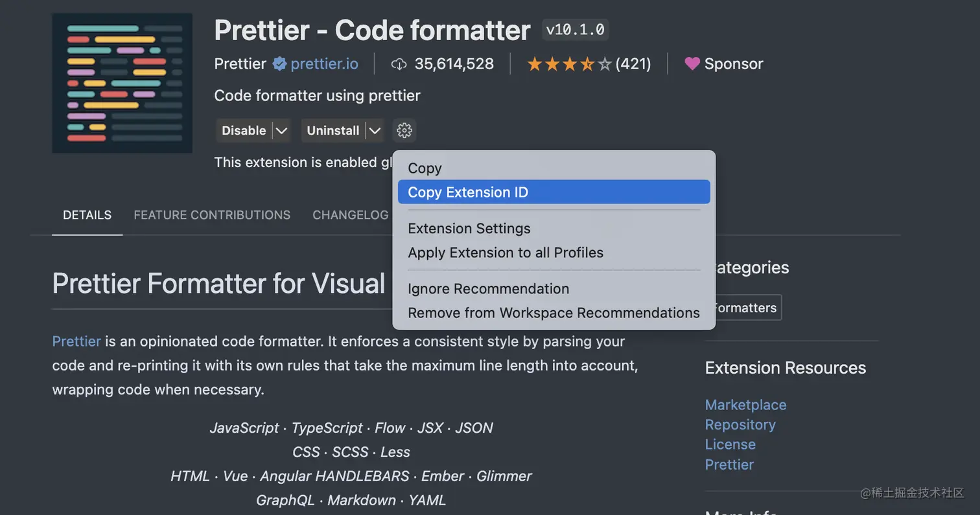980x515 pixels.
Task: Select Apply Extension to all Profiles
Action: click(x=506, y=253)
